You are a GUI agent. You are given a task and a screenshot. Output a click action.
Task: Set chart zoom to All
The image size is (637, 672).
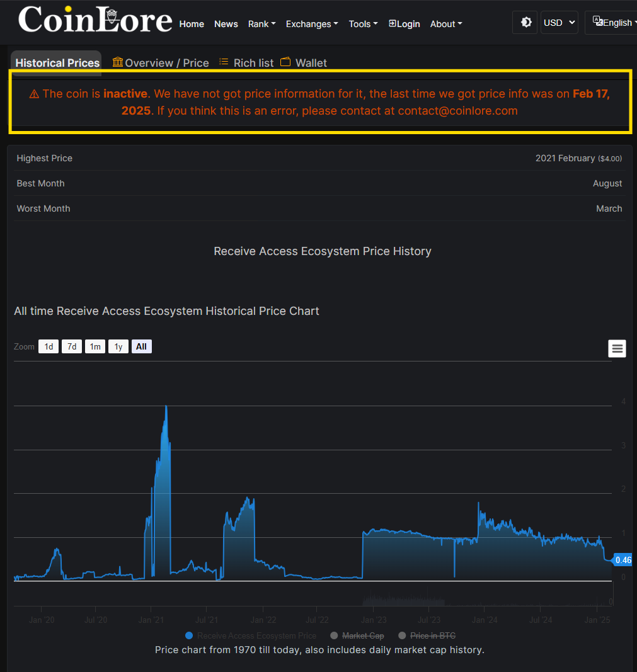[x=142, y=346]
